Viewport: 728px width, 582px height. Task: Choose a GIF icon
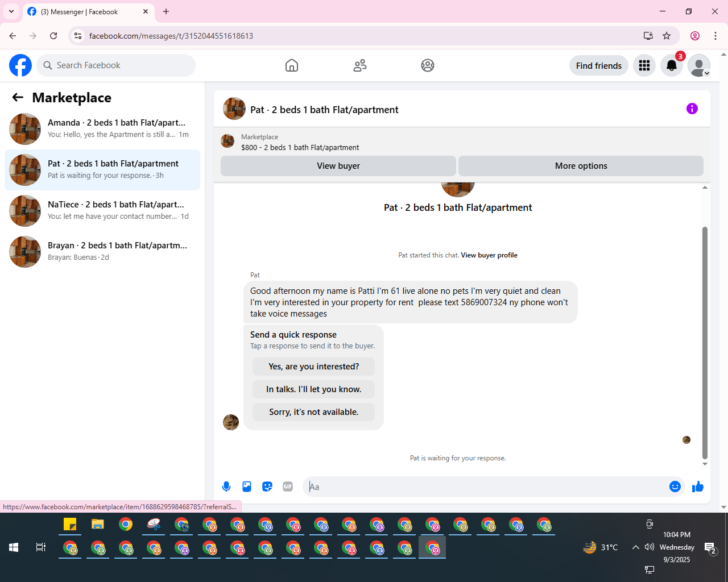[288, 487]
